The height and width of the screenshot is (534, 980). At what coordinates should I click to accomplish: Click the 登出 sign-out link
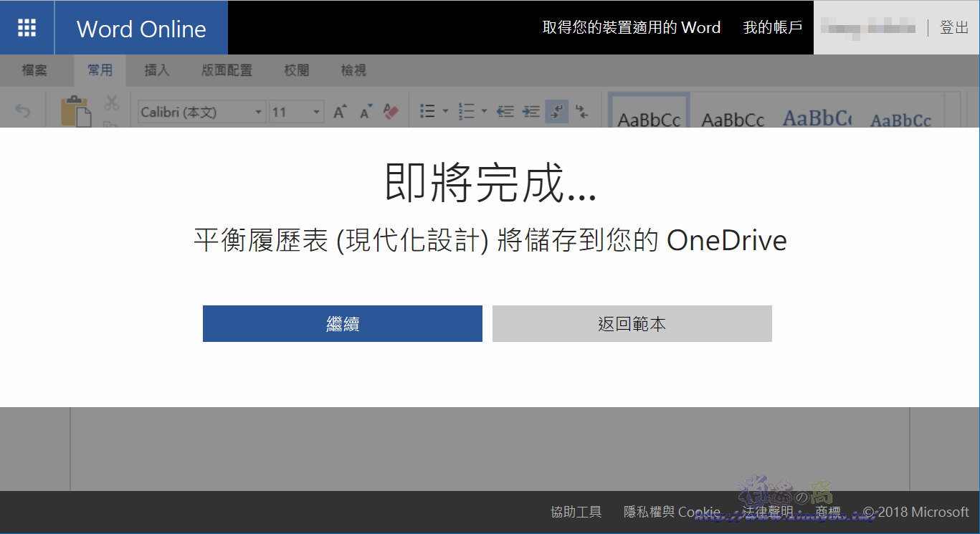point(954,28)
